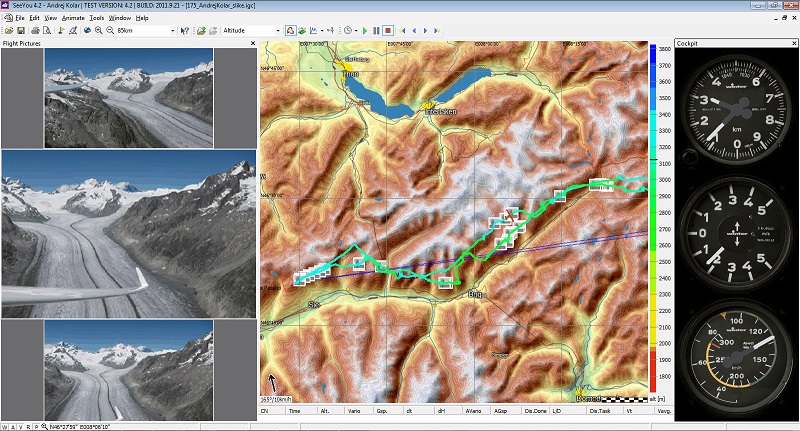Screen dimensions: 800x431
Task: Expand the animation speed clock dropdown
Action: click(x=358, y=31)
